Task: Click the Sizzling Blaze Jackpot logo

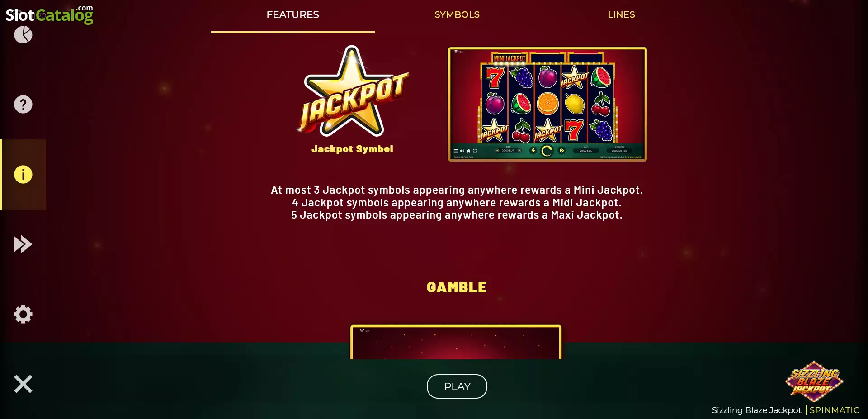Action: [814, 381]
